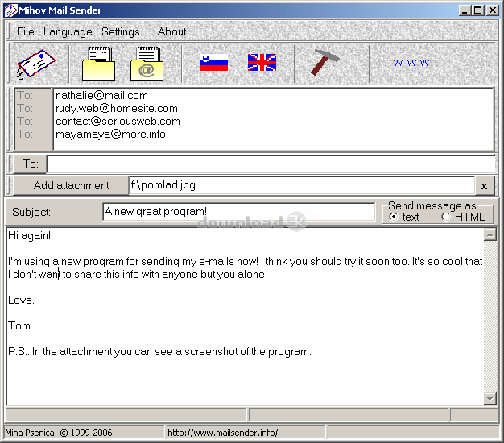
Task: Click status bar URL http://www.mailsender.info/
Action: (x=223, y=433)
